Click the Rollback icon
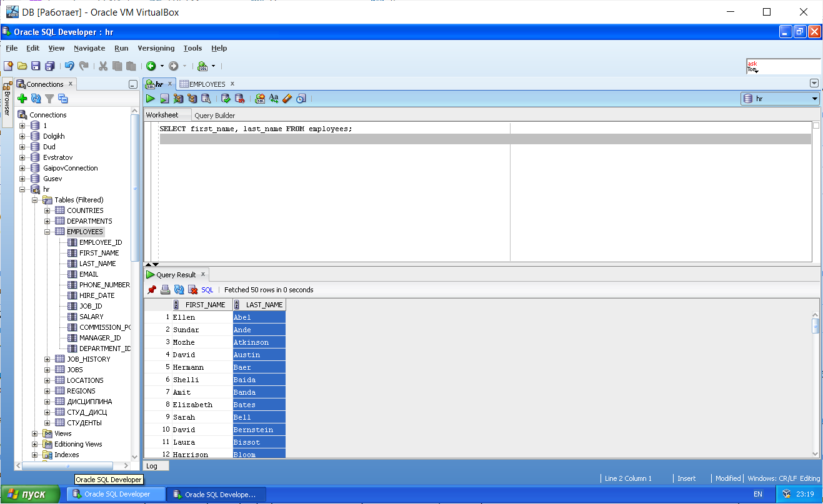This screenshot has height=504, width=823. 240,98
